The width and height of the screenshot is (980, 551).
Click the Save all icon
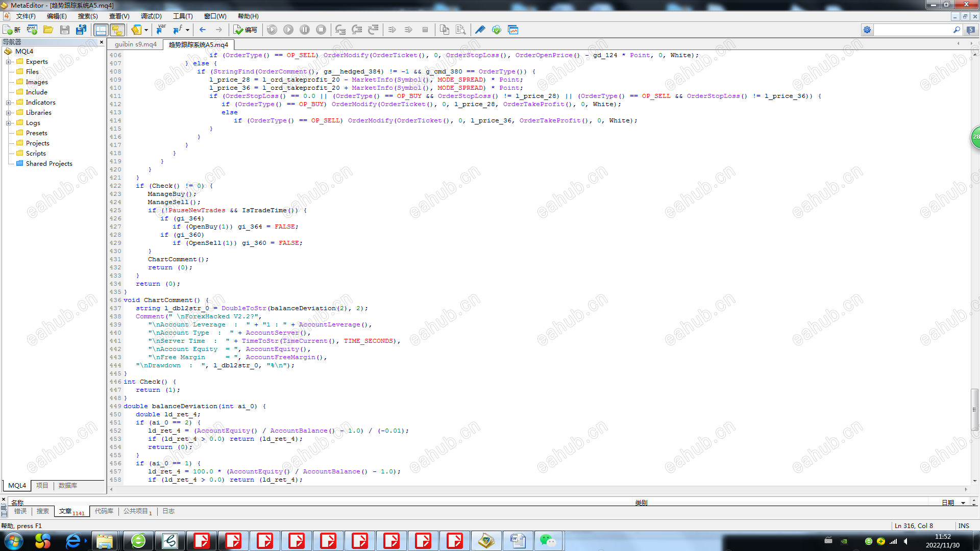click(81, 30)
